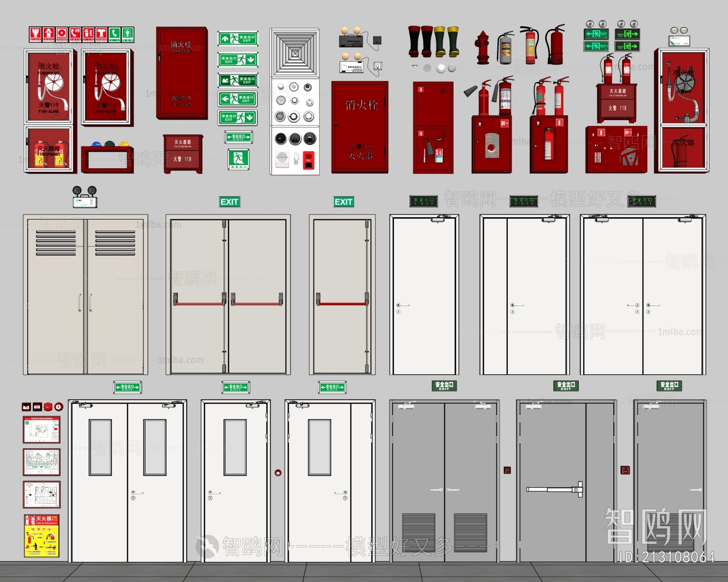Click the EXIT sign above single panic-bar door
The width and height of the screenshot is (728, 582).
point(344,202)
